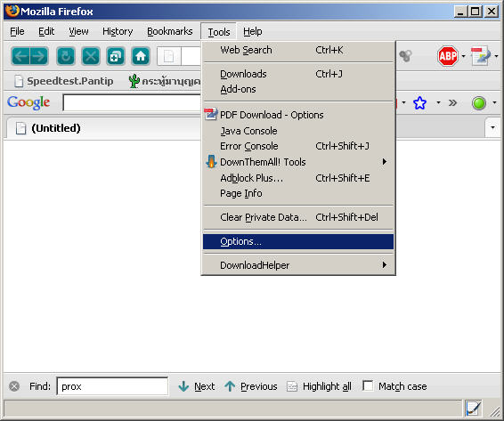Open a new tab with the plus icon

pos(116,56)
